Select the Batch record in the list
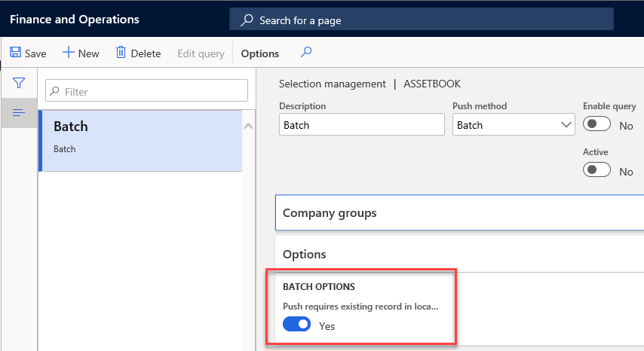This screenshot has width=644, height=351. point(142,141)
